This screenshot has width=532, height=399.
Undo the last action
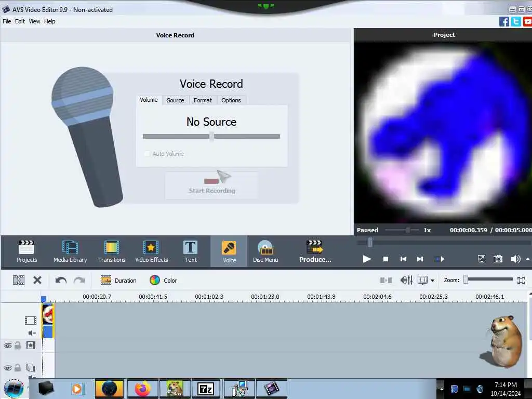point(61,280)
